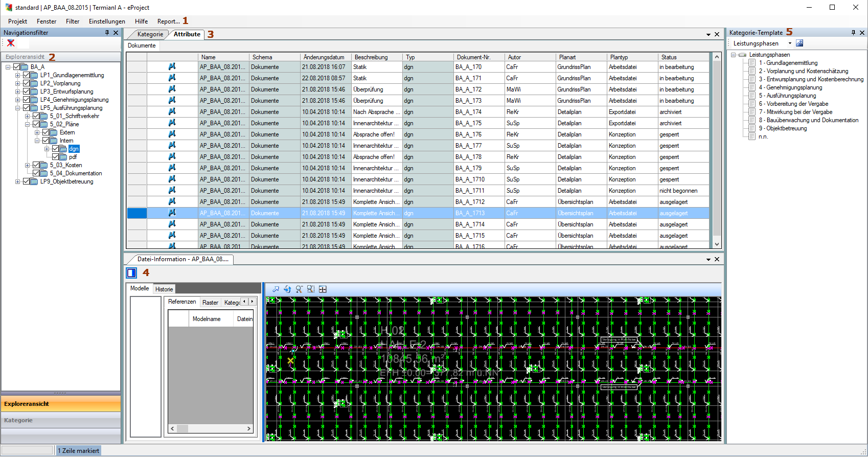
Task: Click the zoom out magnifier tool
Action: pyautogui.click(x=299, y=289)
